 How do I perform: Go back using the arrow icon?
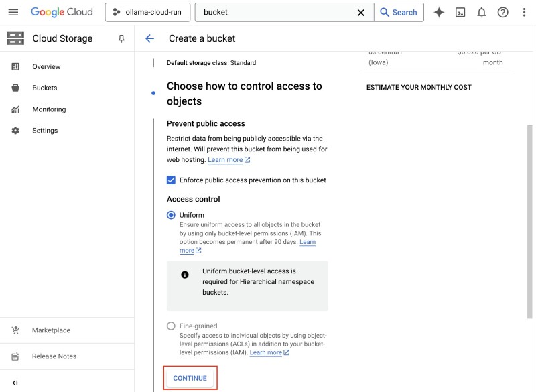click(150, 39)
